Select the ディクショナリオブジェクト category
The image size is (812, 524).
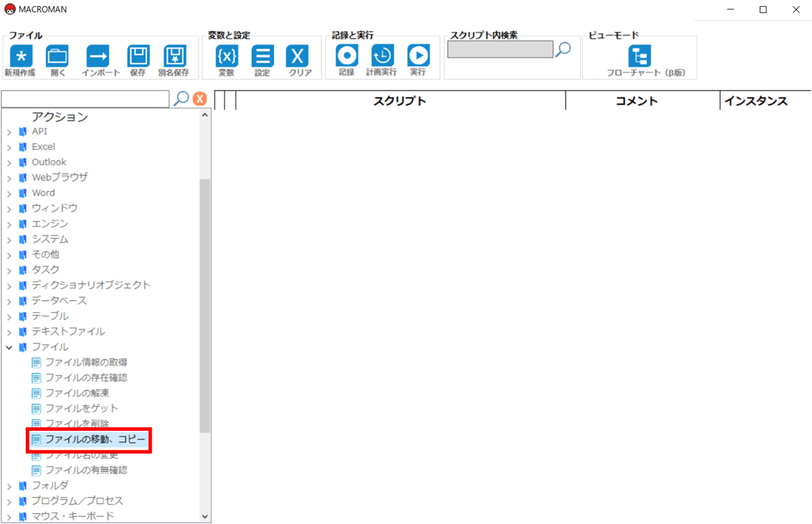[91, 285]
